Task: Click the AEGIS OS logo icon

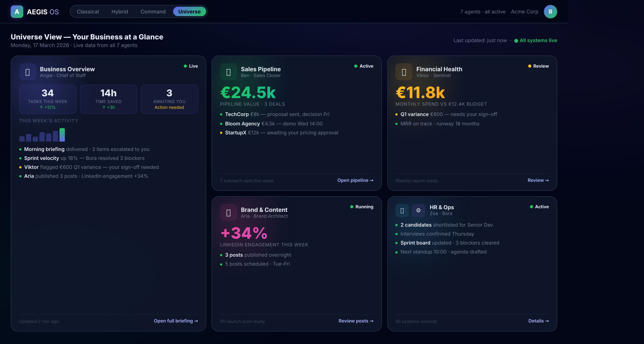Action: click(x=17, y=12)
